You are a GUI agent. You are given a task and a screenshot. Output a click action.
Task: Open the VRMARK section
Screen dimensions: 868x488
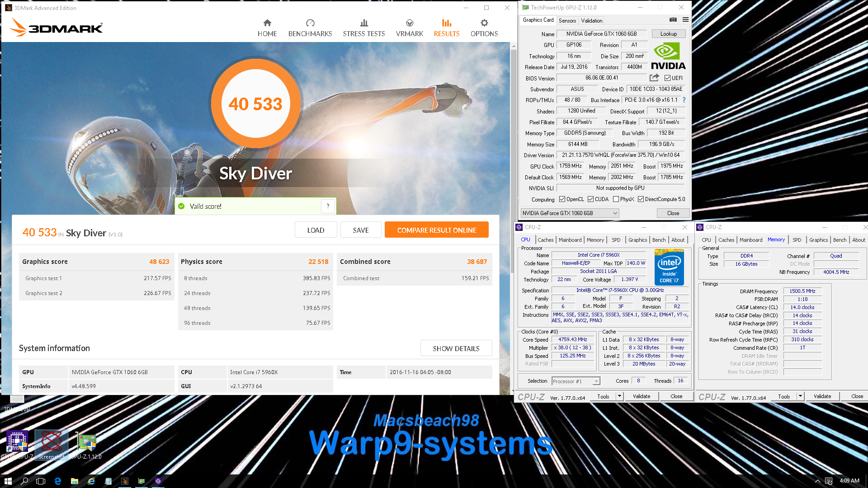pos(410,28)
